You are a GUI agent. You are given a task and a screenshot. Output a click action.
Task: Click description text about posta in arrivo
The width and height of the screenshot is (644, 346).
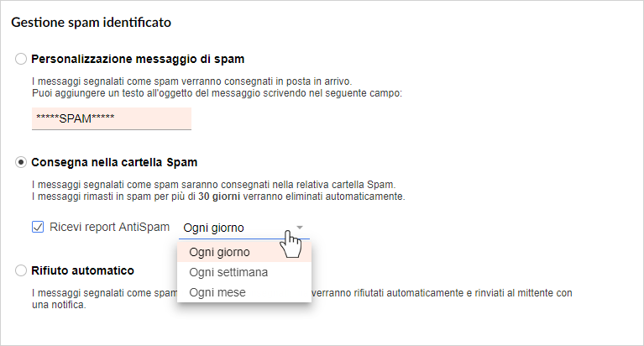[191, 81]
